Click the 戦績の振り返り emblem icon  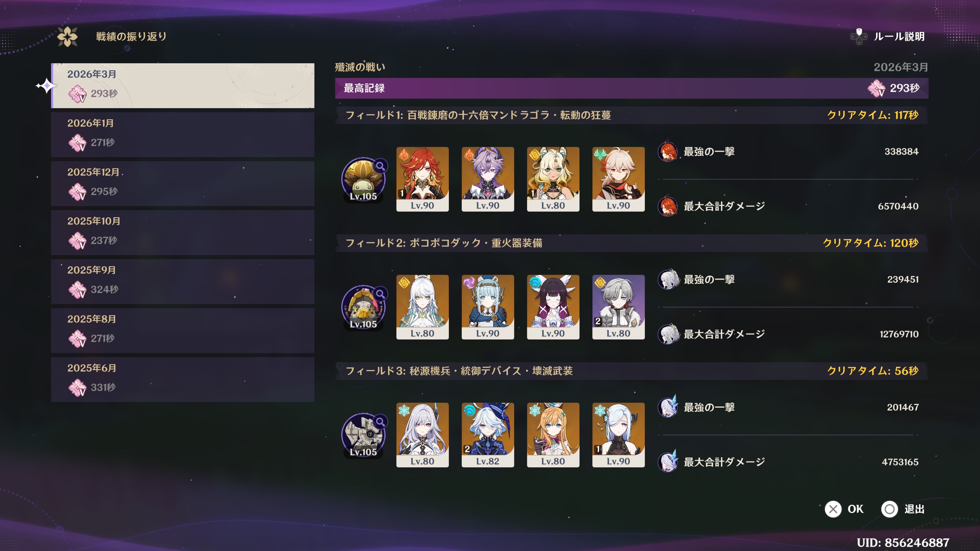point(67,36)
